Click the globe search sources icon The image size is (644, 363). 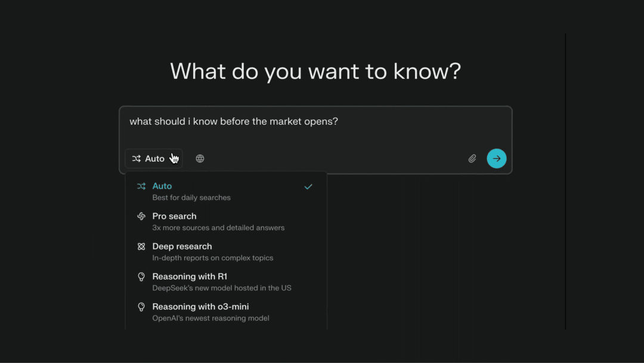point(200,159)
